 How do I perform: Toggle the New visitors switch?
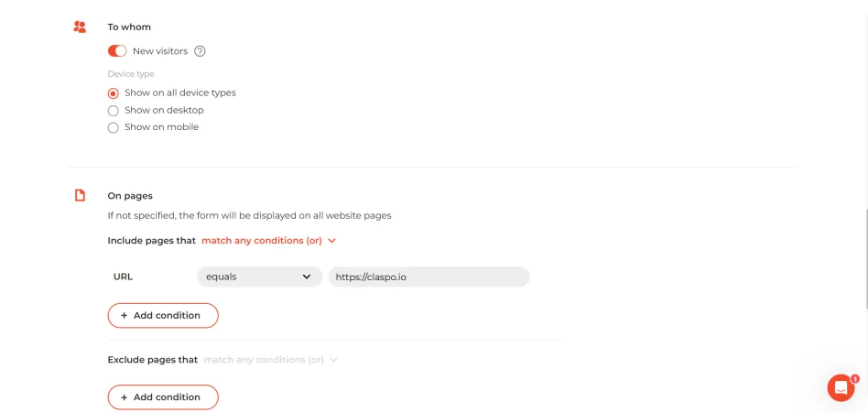117,51
